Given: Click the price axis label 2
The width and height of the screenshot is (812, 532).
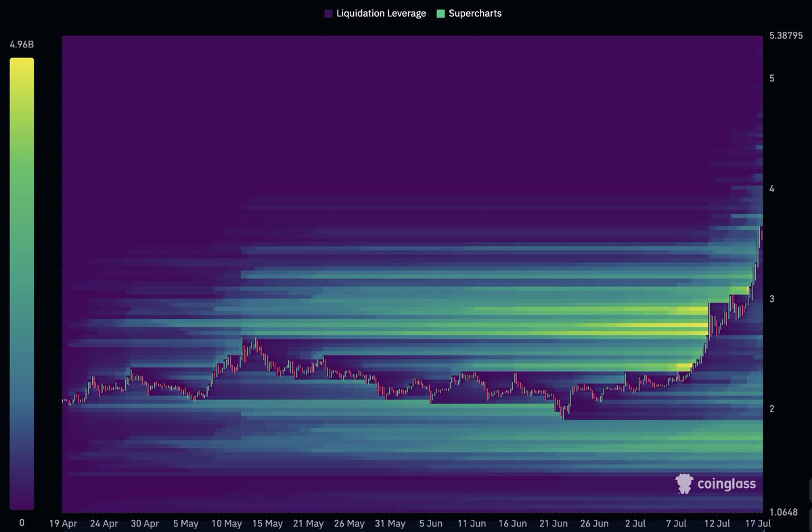Looking at the screenshot, I should click(771, 409).
